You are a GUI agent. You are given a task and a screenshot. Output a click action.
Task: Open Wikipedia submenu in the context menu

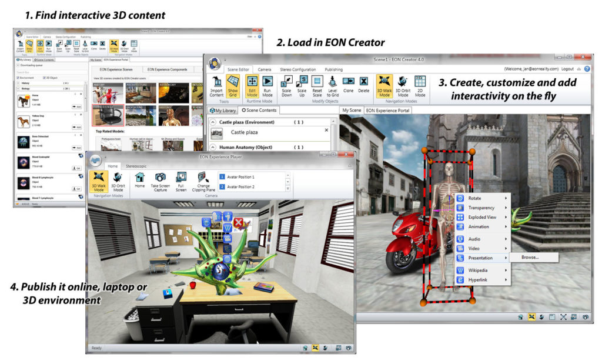(x=480, y=270)
